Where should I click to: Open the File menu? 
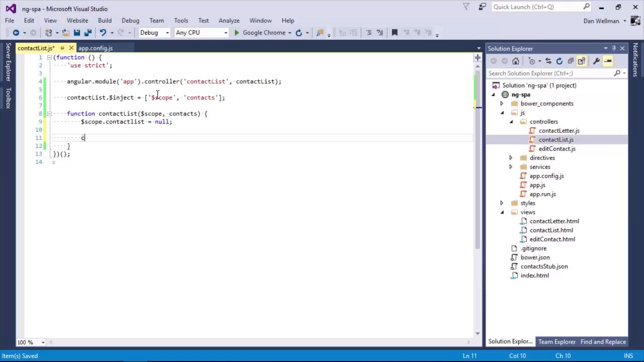10,21
